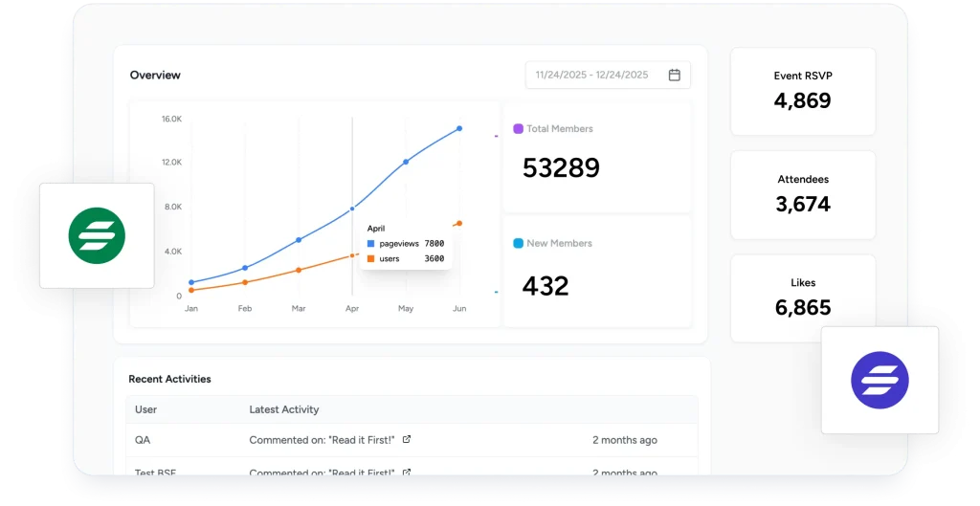This screenshot has height=506, width=980.
Task: Click the Overview heading
Action: tap(155, 75)
